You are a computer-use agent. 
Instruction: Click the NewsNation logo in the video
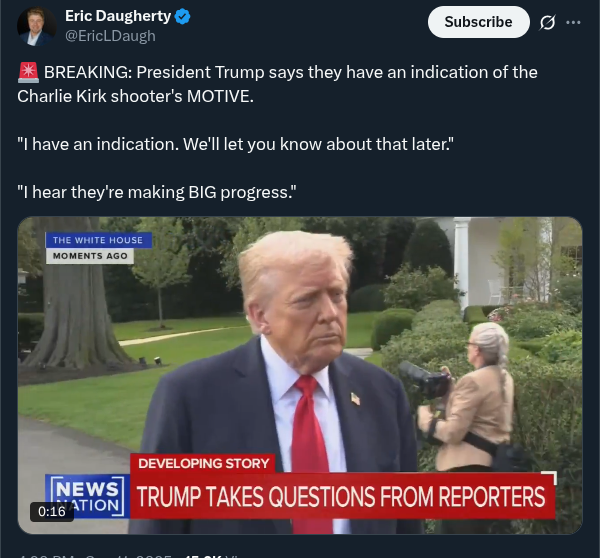(87, 497)
